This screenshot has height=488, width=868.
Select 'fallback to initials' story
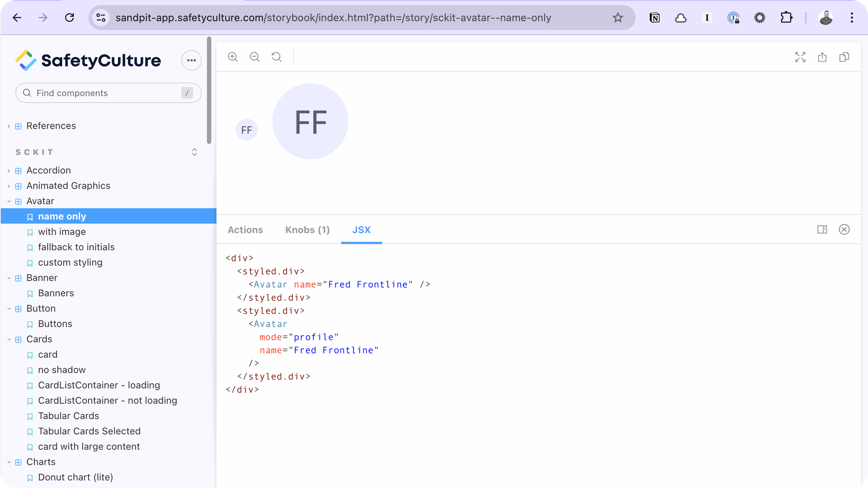(76, 247)
